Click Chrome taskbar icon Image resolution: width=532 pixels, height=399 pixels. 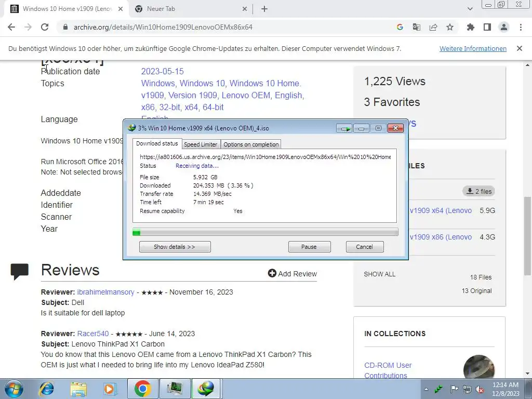(142, 389)
